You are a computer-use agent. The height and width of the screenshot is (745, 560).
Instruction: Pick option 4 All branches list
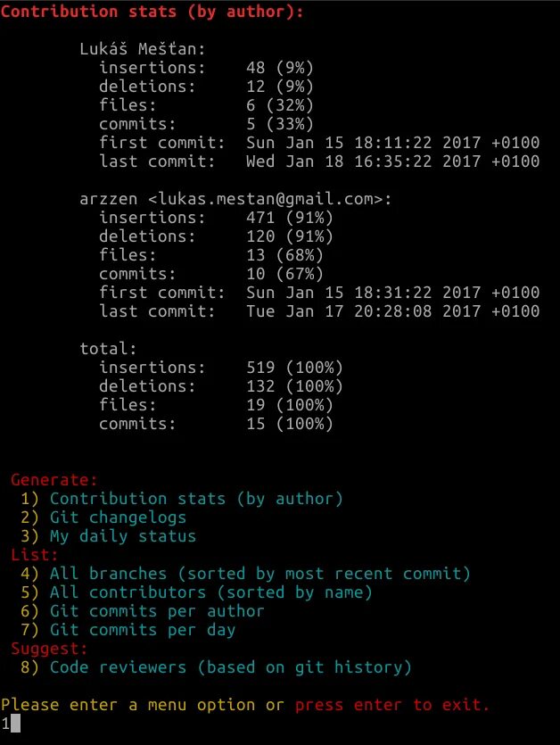tap(245, 574)
